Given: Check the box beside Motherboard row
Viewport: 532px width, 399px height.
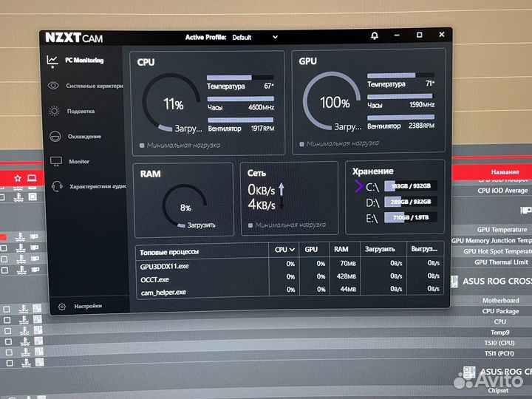Looking at the screenshot, I should 7,309.
